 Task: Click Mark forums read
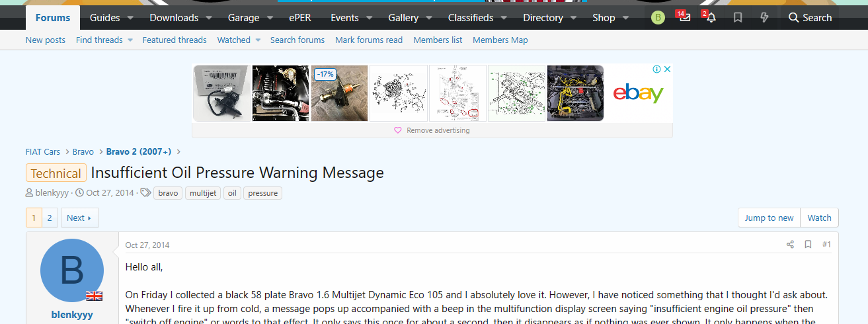pos(369,40)
